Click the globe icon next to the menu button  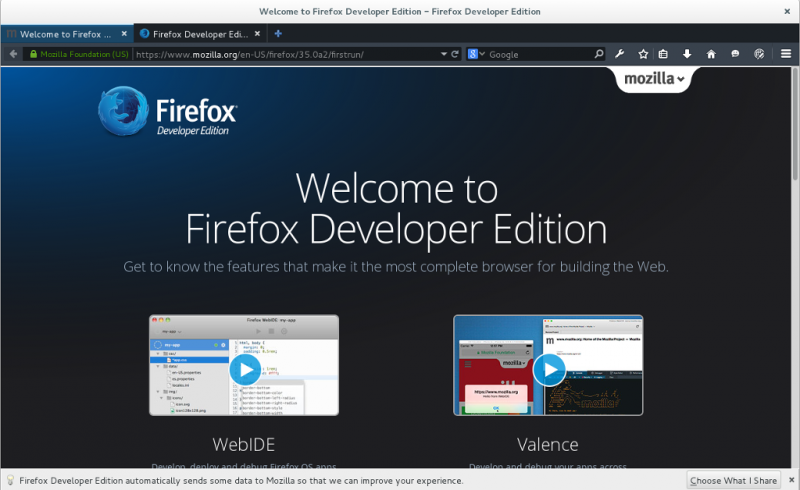point(759,54)
